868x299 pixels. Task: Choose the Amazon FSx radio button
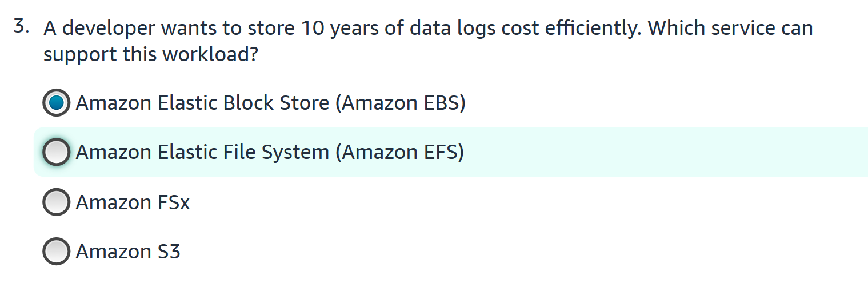[57, 202]
